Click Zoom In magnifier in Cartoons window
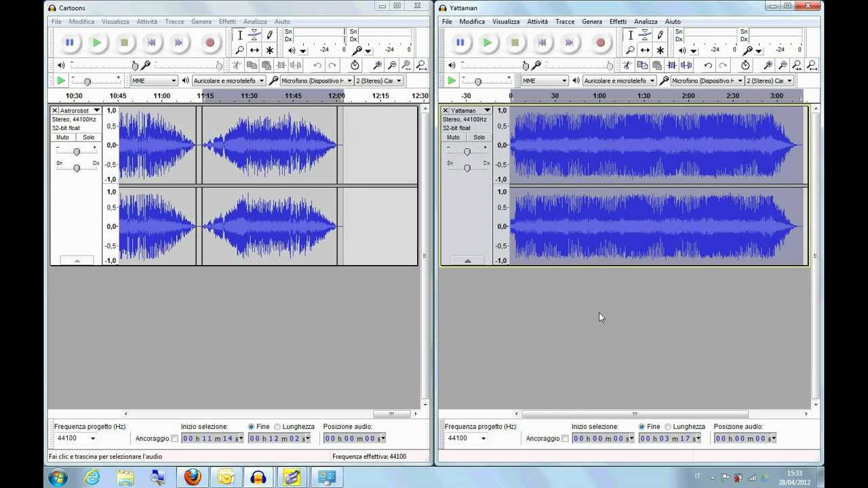The image size is (868, 488). (x=377, y=65)
